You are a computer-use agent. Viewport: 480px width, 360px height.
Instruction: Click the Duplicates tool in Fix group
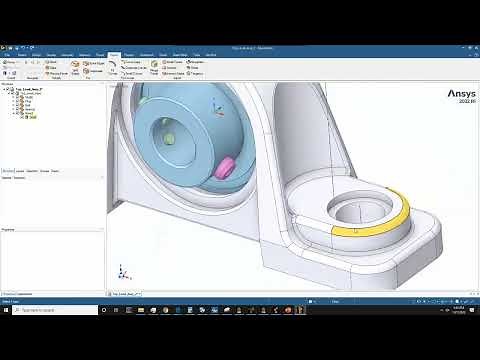(93, 71)
